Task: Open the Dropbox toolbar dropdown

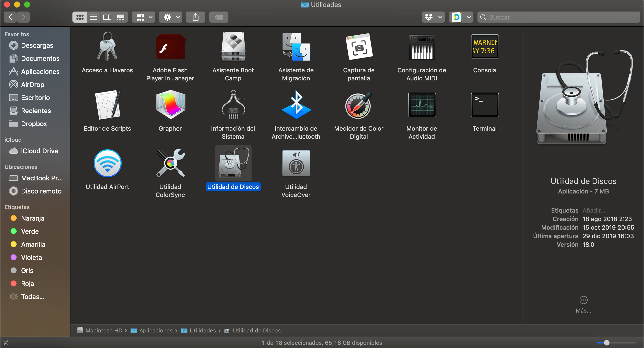Action: click(433, 17)
